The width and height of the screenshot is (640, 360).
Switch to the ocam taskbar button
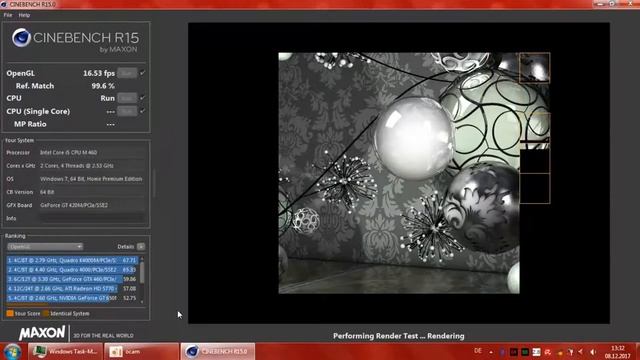tap(141, 351)
